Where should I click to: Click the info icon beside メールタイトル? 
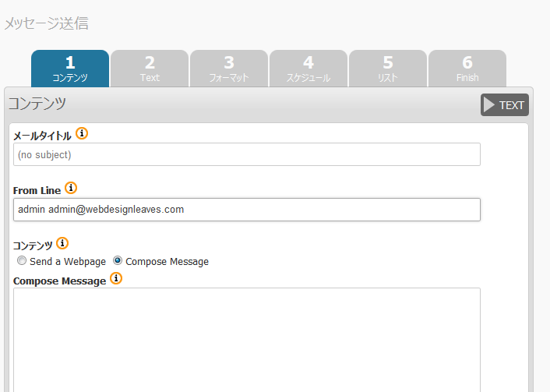(x=82, y=133)
